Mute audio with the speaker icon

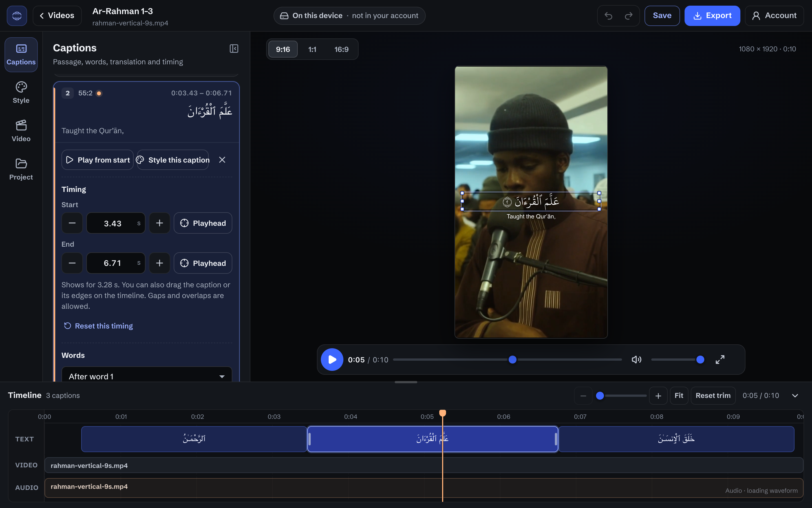click(636, 360)
